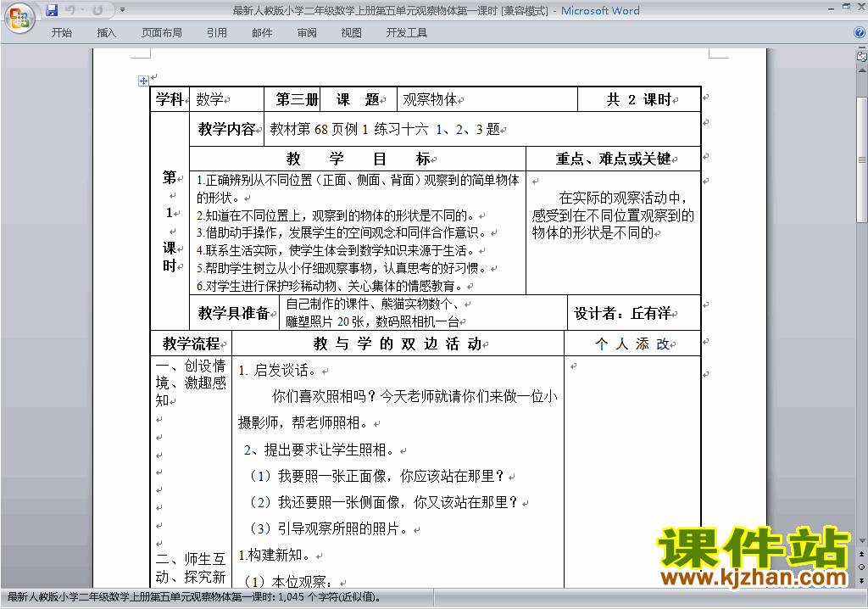Click the 教学具准备 label cell

point(234,313)
